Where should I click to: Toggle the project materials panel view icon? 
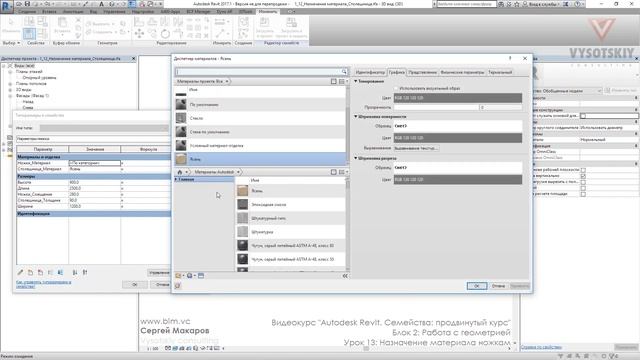pyautogui.click(x=333, y=81)
